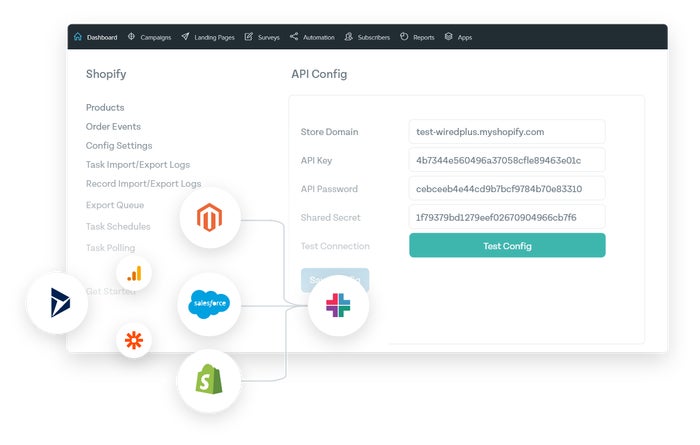The image size is (700, 445).
Task: Select the Shopify bag logo
Action: click(x=209, y=379)
